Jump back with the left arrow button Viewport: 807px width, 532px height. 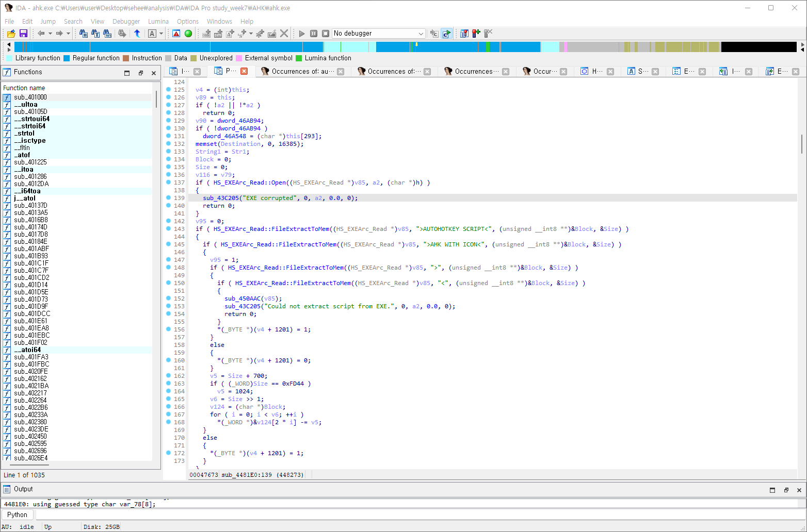pyautogui.click(x=41, y=34)
